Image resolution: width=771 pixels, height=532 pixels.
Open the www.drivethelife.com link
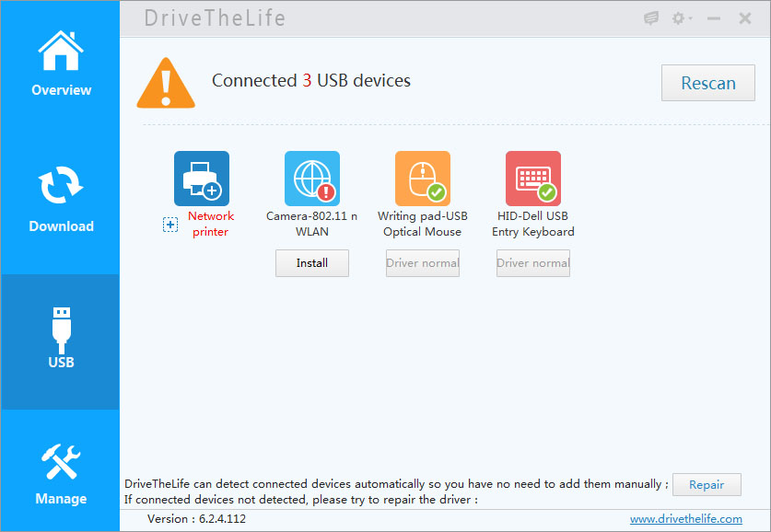click(686, 519)
